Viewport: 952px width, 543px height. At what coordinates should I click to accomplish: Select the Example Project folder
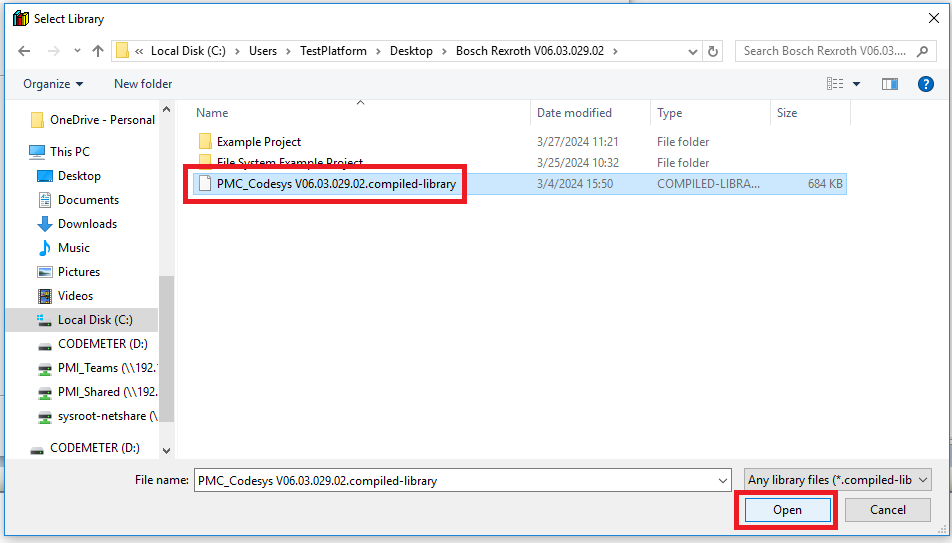tap(258, 142)
